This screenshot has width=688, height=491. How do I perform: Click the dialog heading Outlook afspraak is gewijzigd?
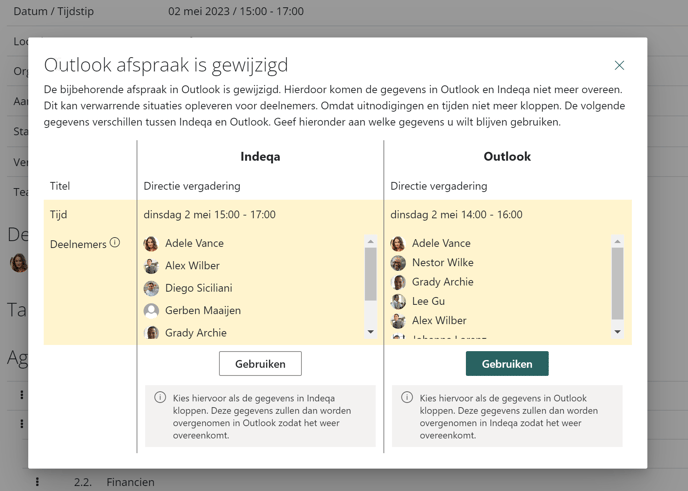coord(166,65)
